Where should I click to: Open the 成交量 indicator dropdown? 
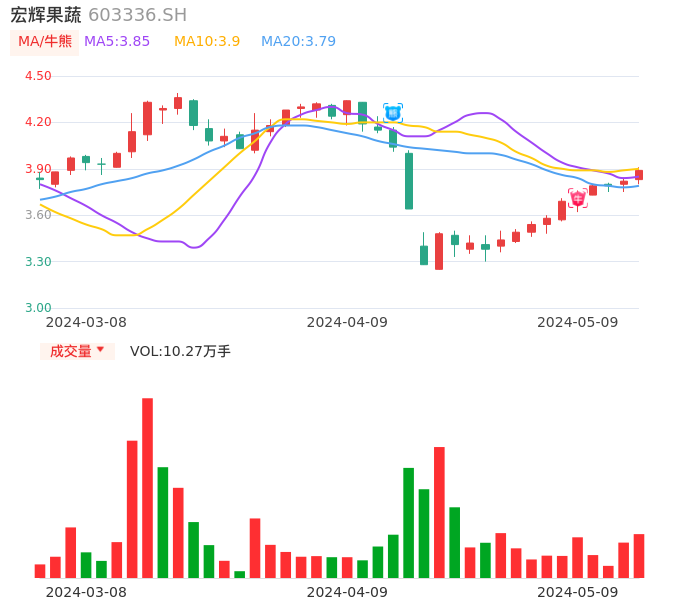click(x=77, y=351)
